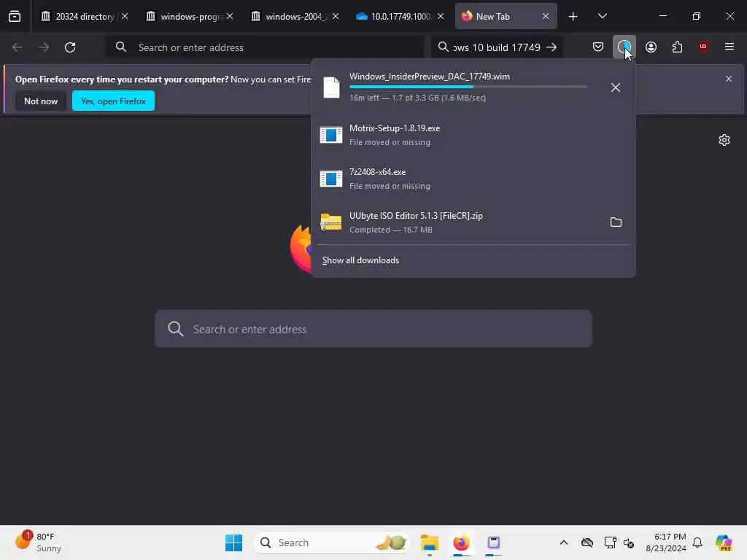The width and height of the screenshot is (747, 560).
Task: Click the taskbar Search box
Action: coord(332,542)
